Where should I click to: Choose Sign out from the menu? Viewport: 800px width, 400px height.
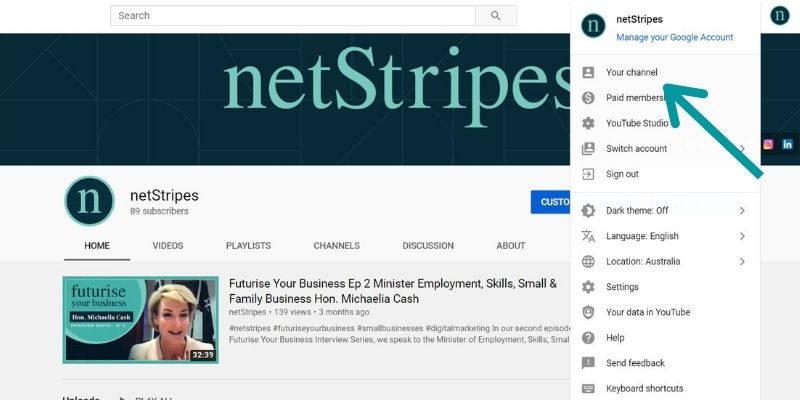click(x=665, y=174)
